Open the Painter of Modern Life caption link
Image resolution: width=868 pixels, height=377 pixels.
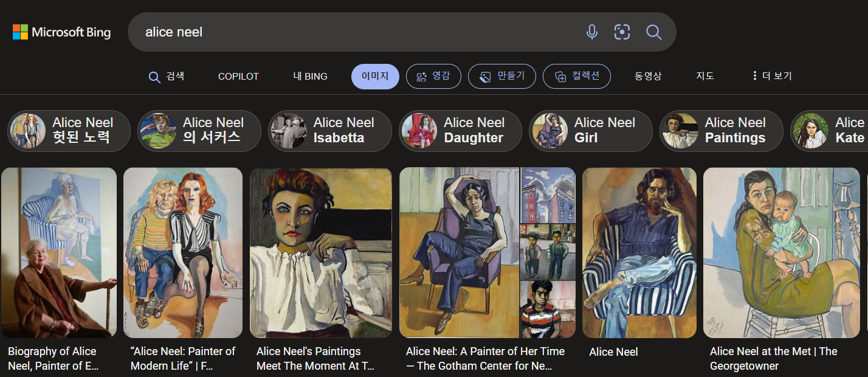click(x=182, y=359)
